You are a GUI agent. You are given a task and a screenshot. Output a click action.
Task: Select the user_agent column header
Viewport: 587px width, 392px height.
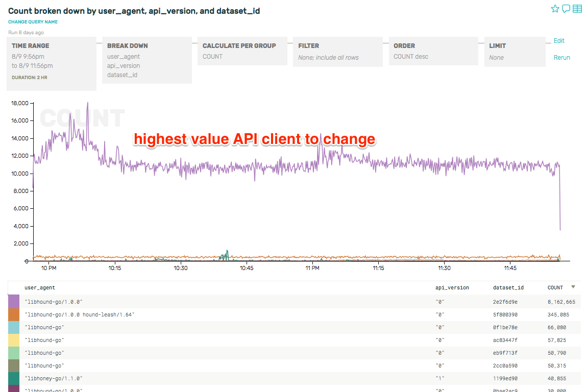pos(39,287)
